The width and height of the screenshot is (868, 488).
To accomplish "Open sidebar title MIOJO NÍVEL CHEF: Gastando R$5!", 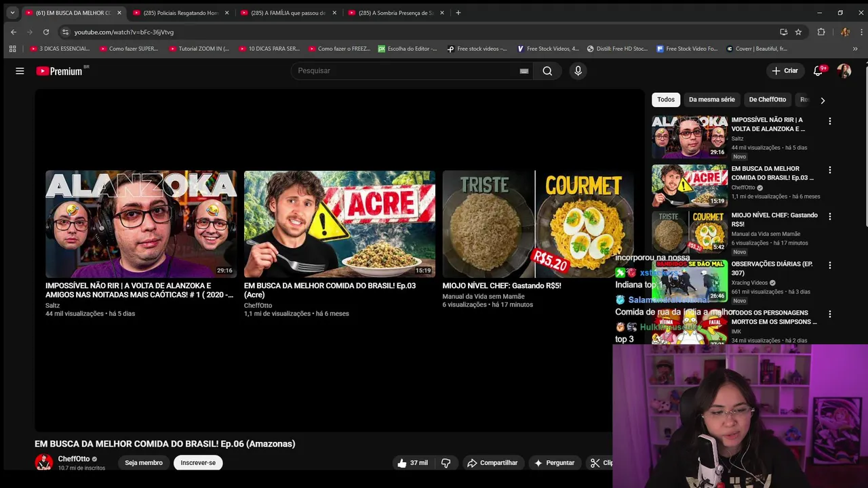I will [774, 220].
